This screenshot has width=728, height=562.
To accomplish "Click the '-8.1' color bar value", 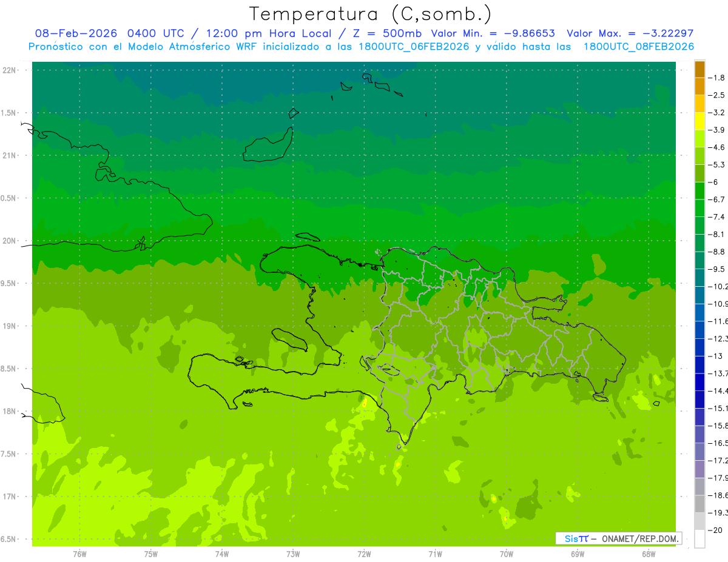I will (717, 234).
